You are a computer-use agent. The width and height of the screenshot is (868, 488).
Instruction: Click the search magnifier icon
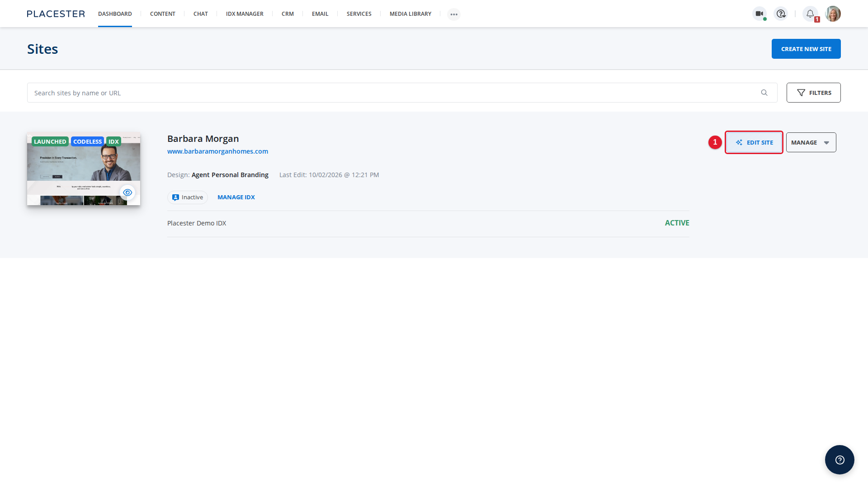(764, 93)
